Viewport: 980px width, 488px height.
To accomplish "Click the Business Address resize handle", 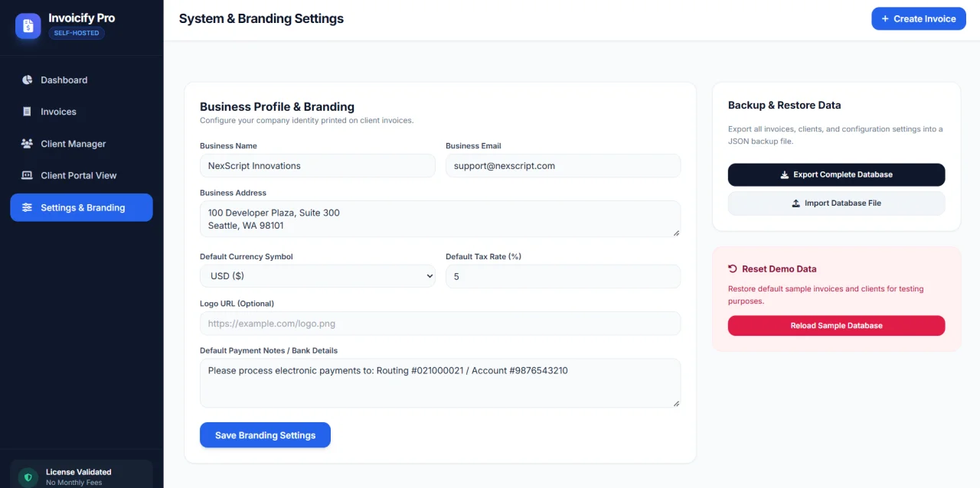I will [x=676, y=233].
